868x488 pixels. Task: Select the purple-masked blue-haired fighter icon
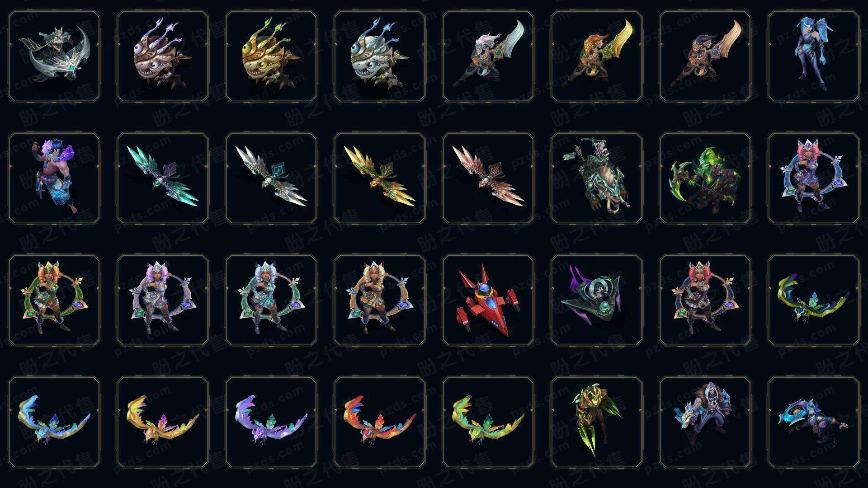(54, 178)
